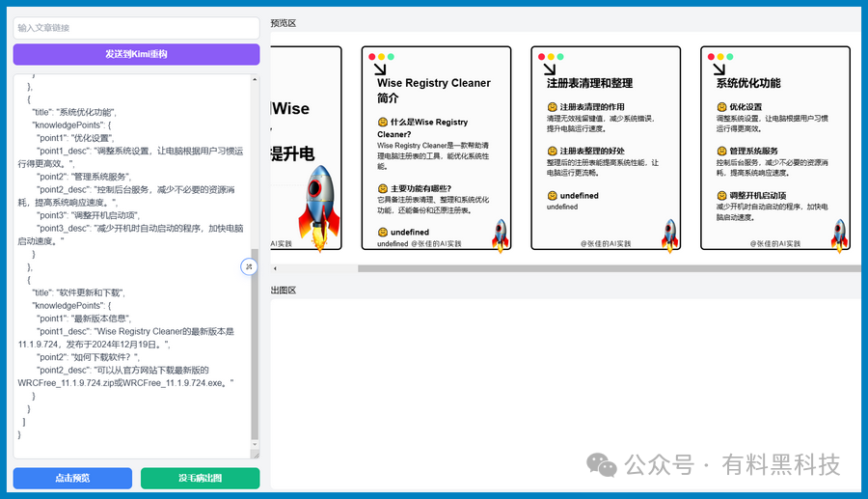Click the yellow dot on the 简介 card
Image resolution: width=868 pixels, height=499 pixels.
coord(381,57)
